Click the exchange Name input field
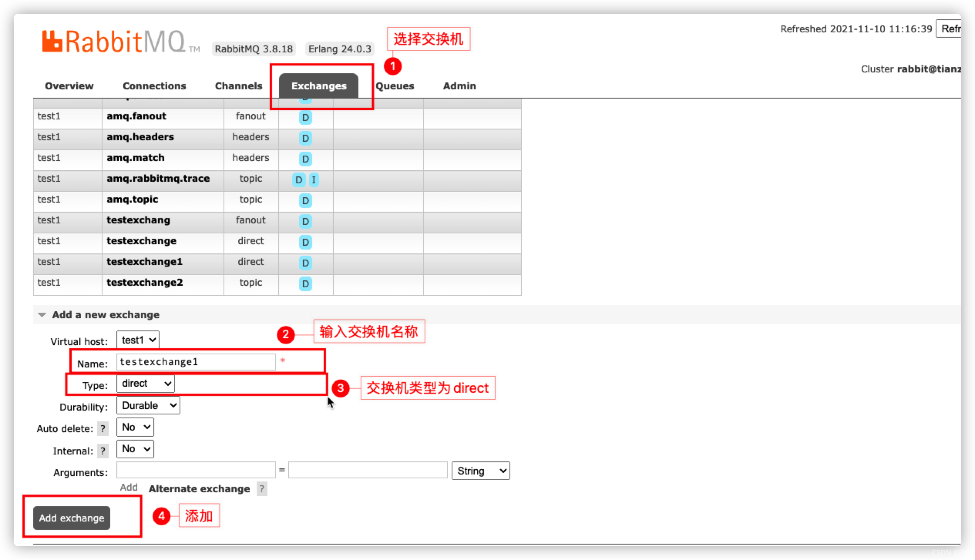 tap(196, 362)
